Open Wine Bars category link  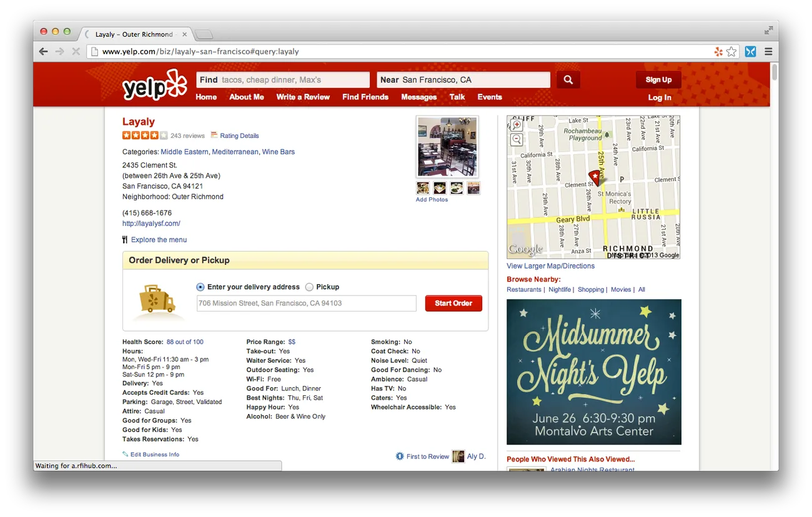click(279, 152)
